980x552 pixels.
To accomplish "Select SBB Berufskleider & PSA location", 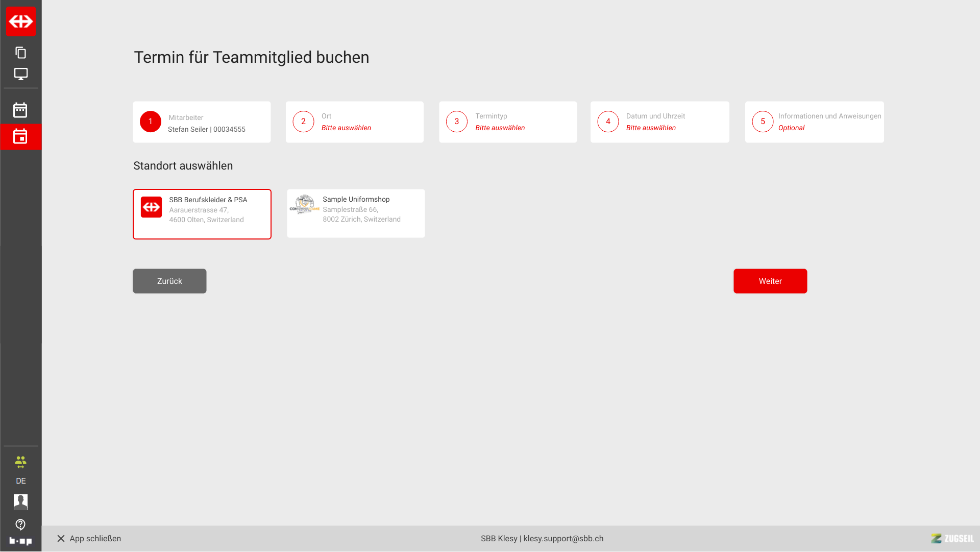I will [202, 214].
